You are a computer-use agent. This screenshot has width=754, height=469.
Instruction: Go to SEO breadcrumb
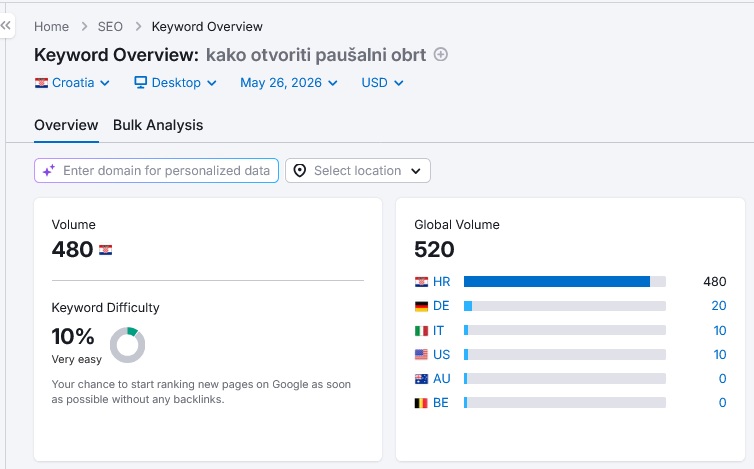point(110,26)
